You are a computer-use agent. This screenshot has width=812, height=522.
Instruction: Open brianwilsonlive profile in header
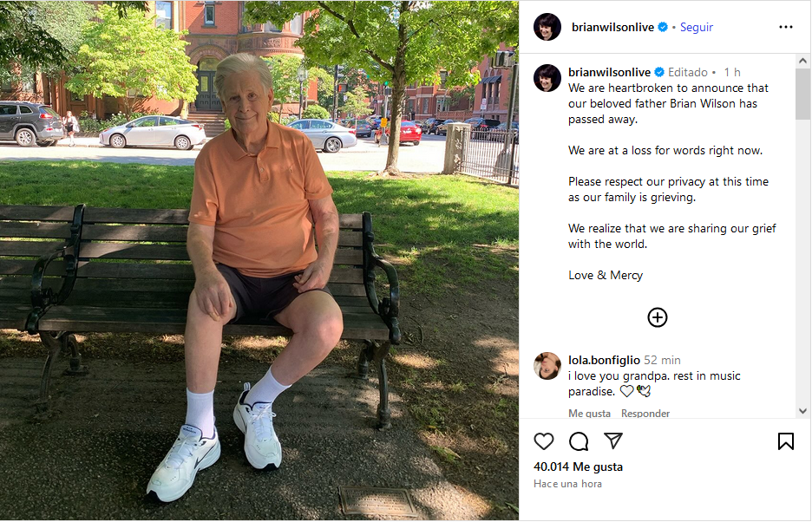tap(612, 27)
